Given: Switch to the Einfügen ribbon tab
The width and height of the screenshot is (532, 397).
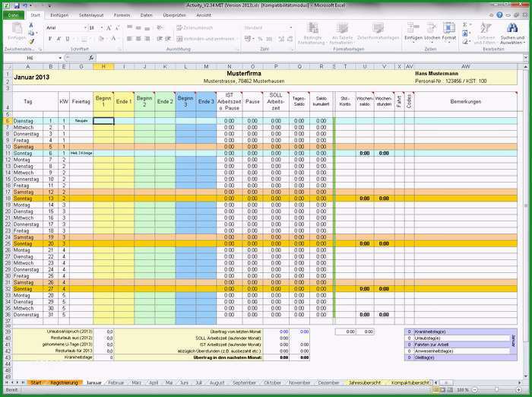Looking at the screenshot, I should (59, 15).
